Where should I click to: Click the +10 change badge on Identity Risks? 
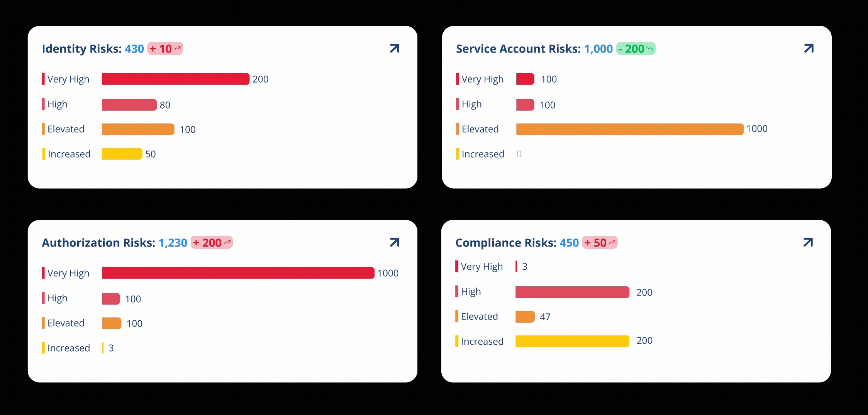click(164, 49)
